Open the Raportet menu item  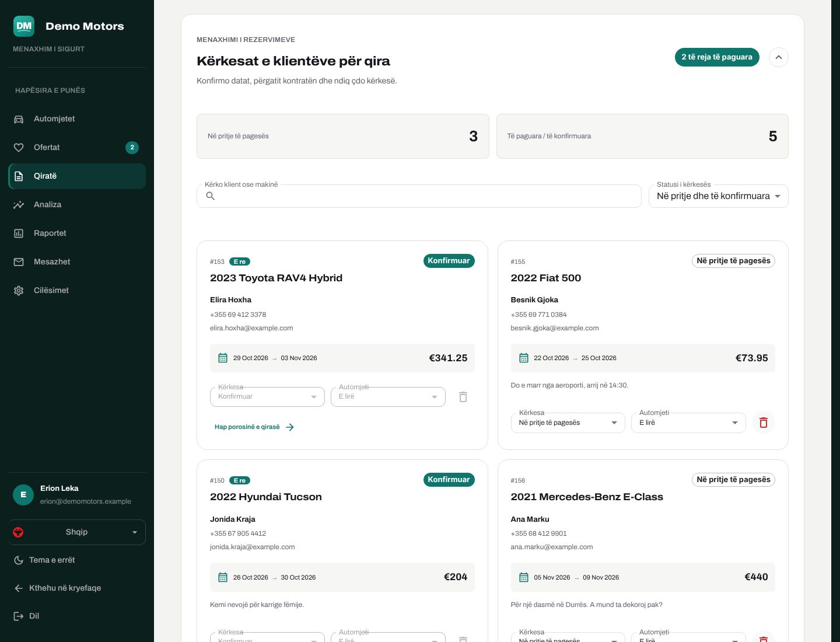click(x=77, y=233)
